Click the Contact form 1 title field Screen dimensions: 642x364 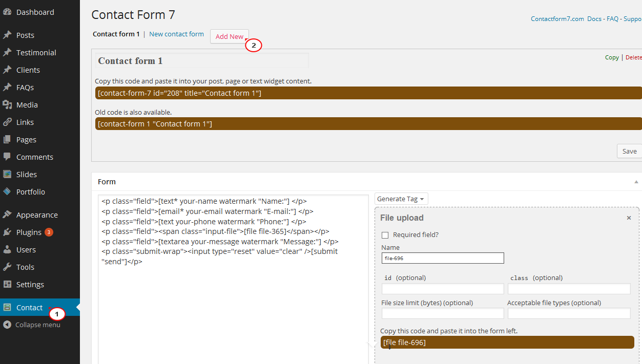pos(202,61)
